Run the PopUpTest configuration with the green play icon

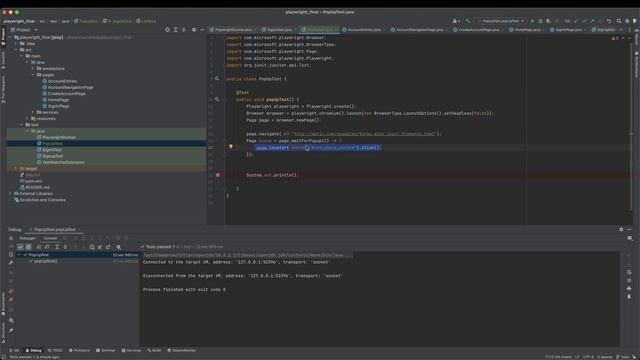532,21
